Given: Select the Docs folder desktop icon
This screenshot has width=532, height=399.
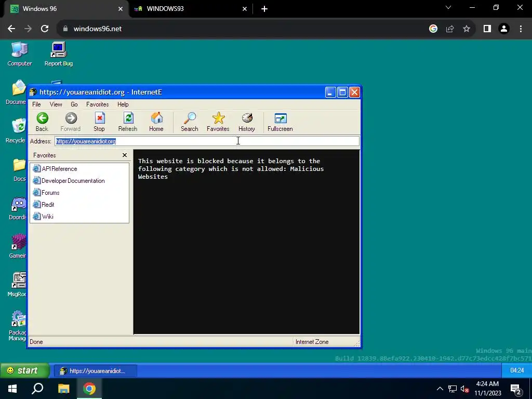Looking at the screenshot, I should 19,170.
